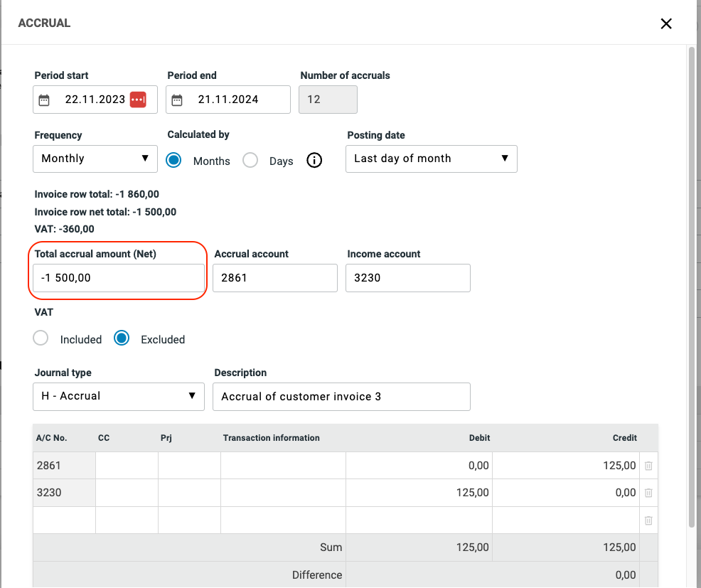Close the Accrual dialog
Viewport: 701px width, 588px height.
(x=666, y=23)
